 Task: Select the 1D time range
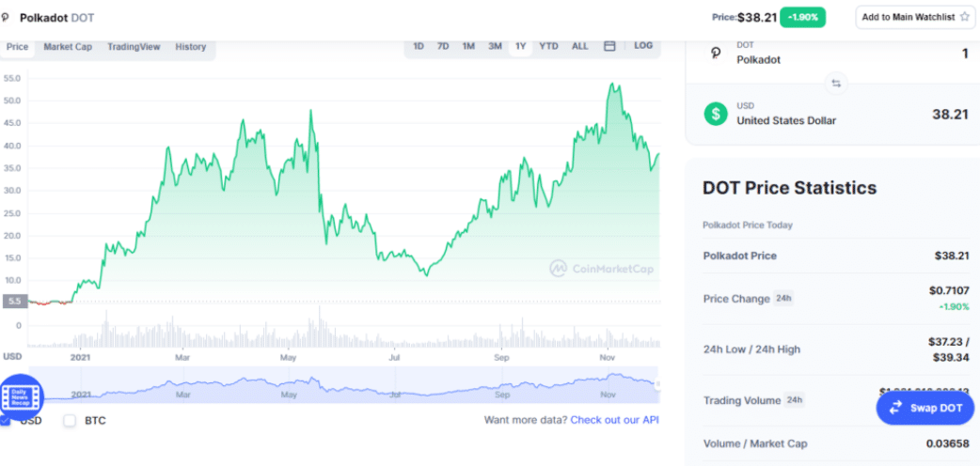click(x=419, y=46)
